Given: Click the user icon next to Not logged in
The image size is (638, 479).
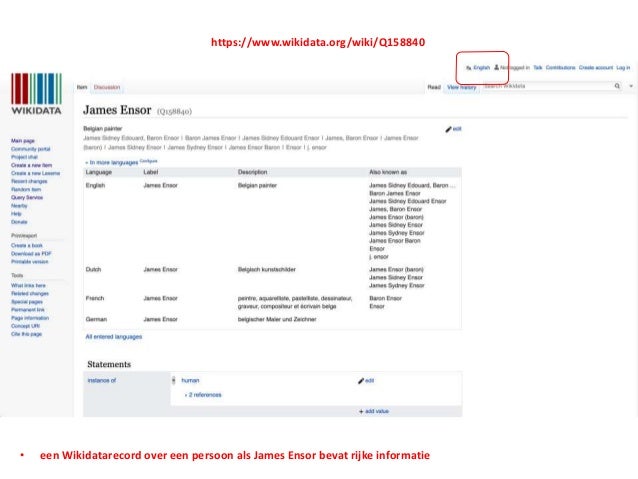Looking at the screenshot, I should [496, 68].
